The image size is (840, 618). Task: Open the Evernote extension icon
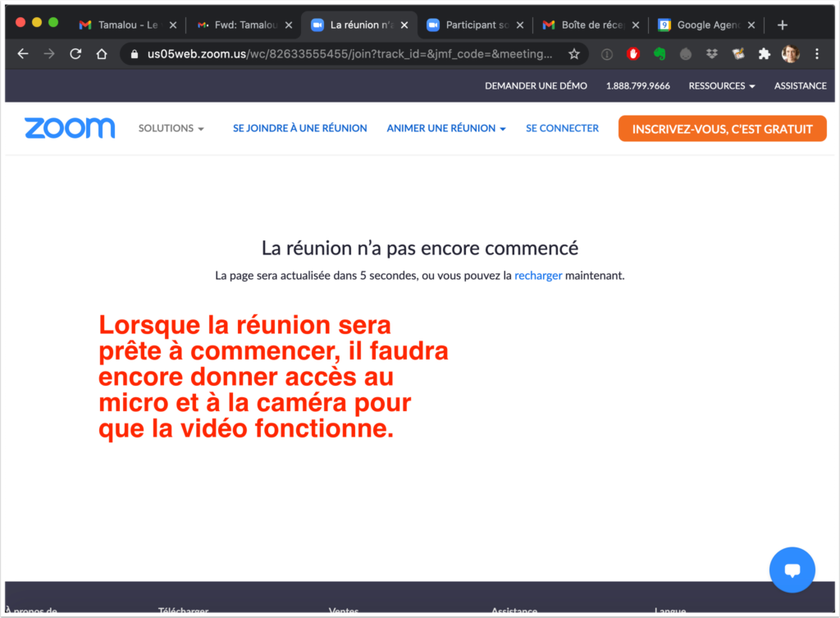coord(659,54)
